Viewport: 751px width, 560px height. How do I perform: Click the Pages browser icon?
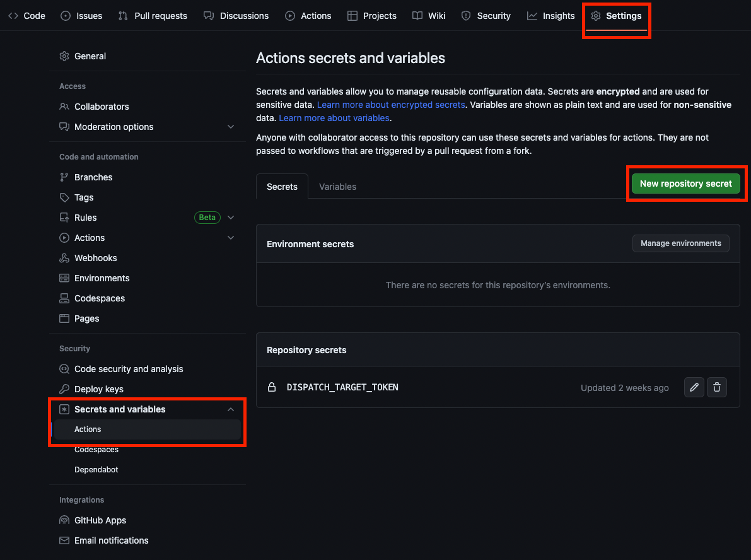pyautogui.click(x=64, y=318)
